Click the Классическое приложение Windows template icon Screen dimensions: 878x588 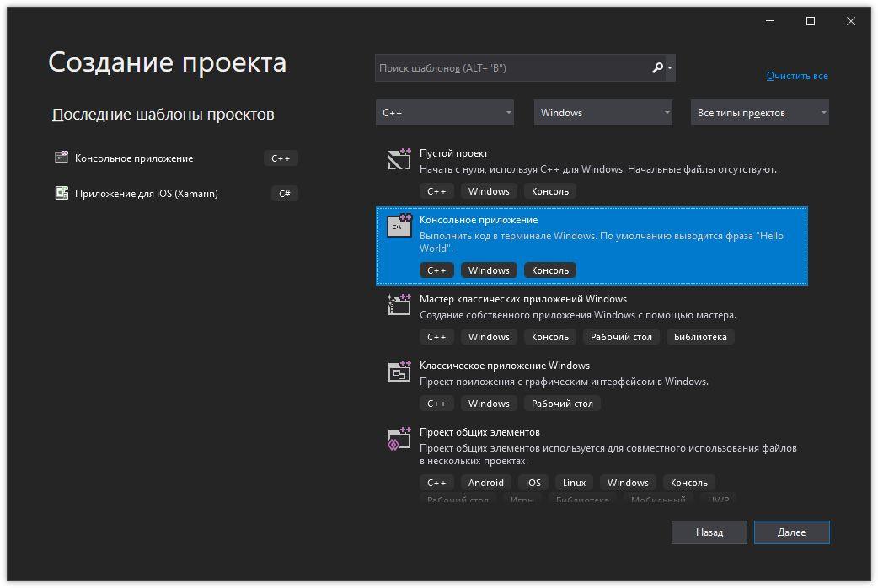point(399,371)
